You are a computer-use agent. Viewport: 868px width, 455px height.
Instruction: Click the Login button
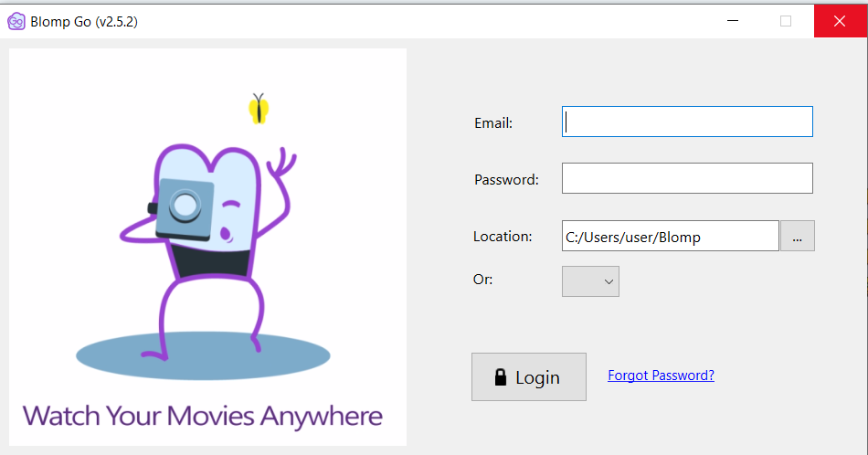pyautogui.click(x=529, y=377)
